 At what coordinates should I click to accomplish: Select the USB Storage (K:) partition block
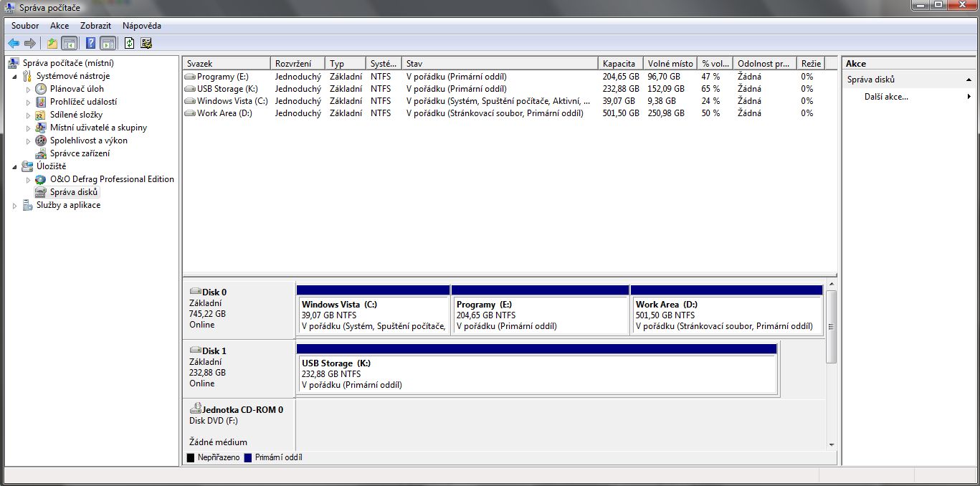click(537, 368)
